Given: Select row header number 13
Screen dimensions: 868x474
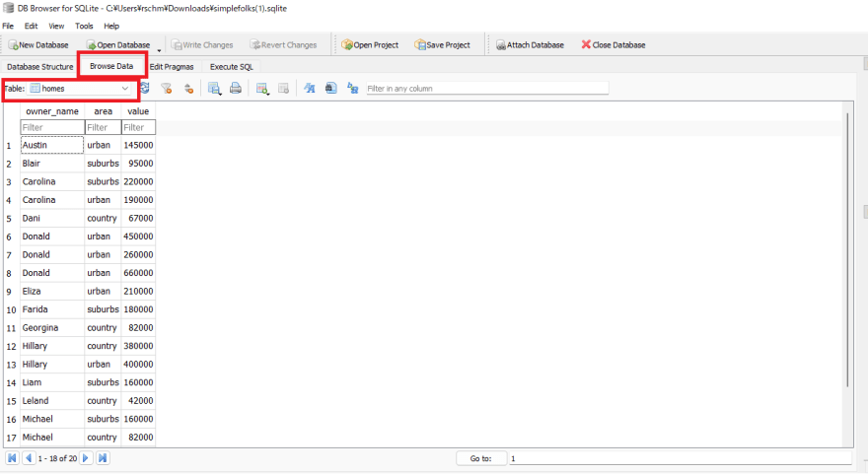Looking at the screenshot, I should tap(11, 365).
